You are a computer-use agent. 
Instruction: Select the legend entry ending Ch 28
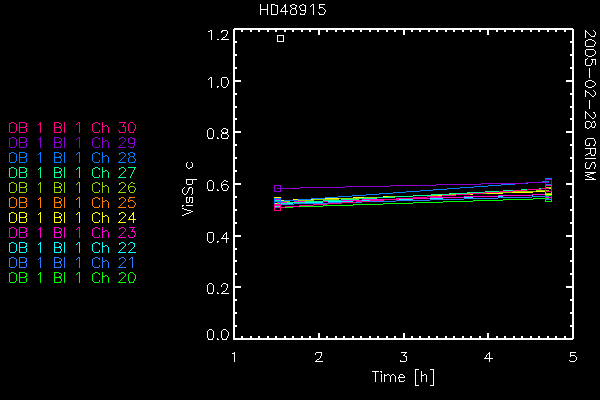[72, 158]
